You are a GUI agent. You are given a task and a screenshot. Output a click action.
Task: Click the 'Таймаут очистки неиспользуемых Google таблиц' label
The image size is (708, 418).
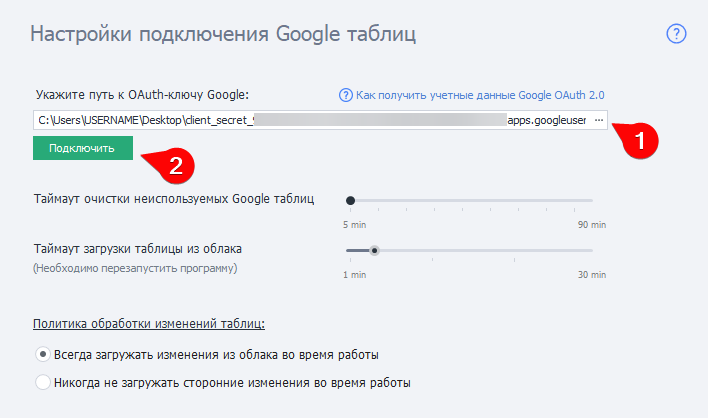click(x=174, y=198)
